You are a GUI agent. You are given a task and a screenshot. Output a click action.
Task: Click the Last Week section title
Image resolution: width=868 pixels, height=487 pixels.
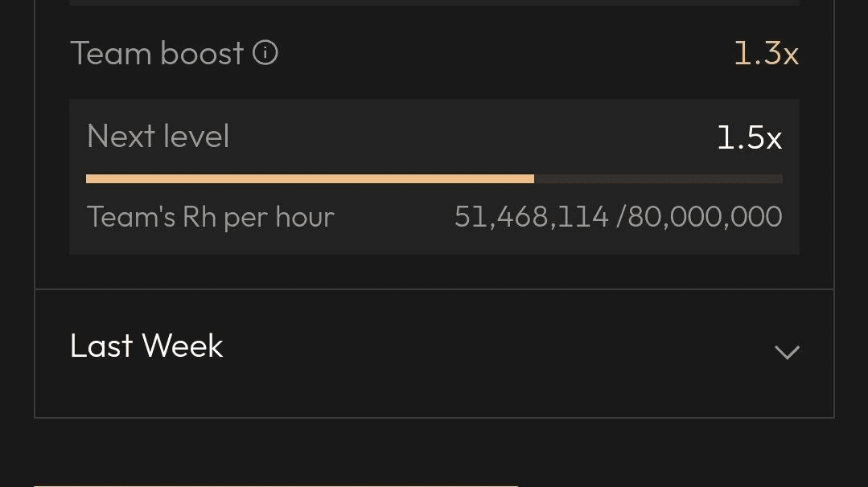pyautogui.click(x=146, y=346)
